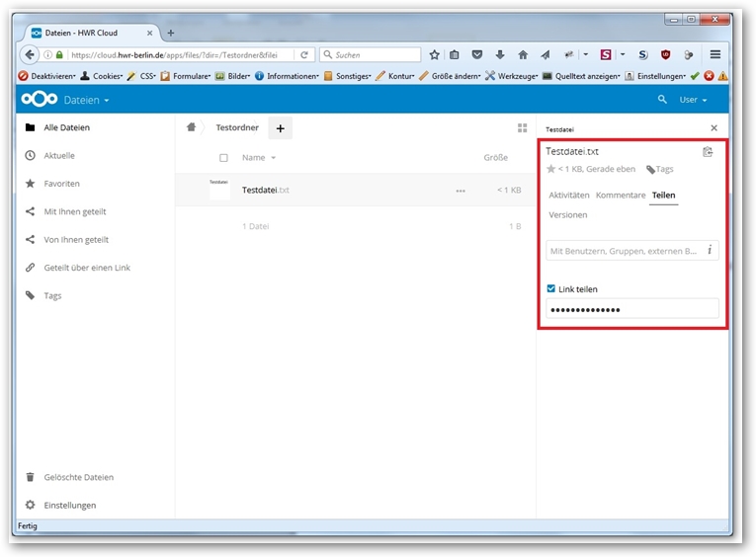Open the CSS toolbar menu

click(x=141, y=76)
